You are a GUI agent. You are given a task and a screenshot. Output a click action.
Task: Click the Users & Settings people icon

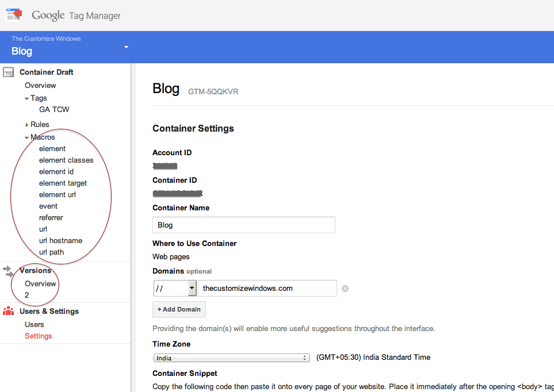pyautogui.click(x=9, y=311)
